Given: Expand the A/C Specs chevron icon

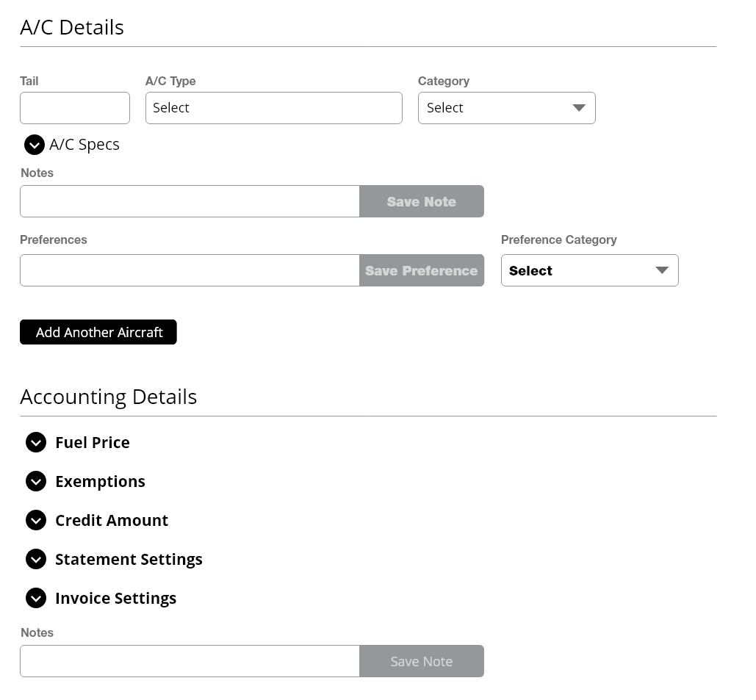Looking at the screenshot, I should [35, 145].
